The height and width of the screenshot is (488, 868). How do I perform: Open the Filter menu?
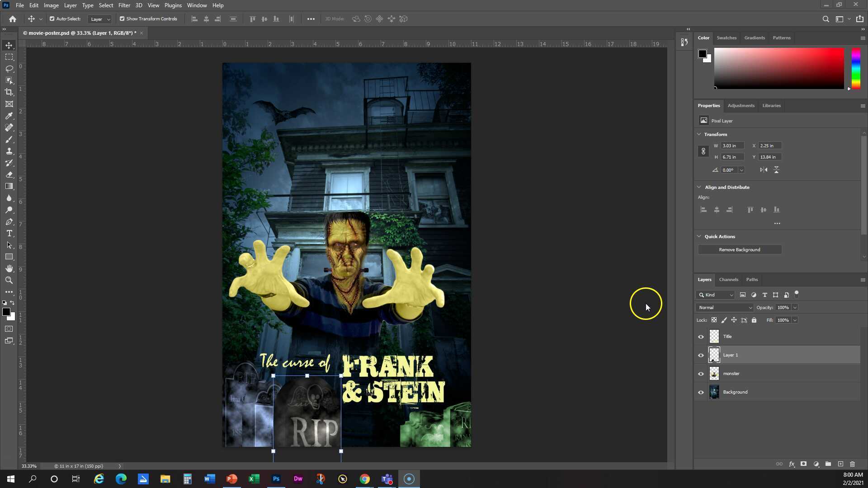pos(124,5)
